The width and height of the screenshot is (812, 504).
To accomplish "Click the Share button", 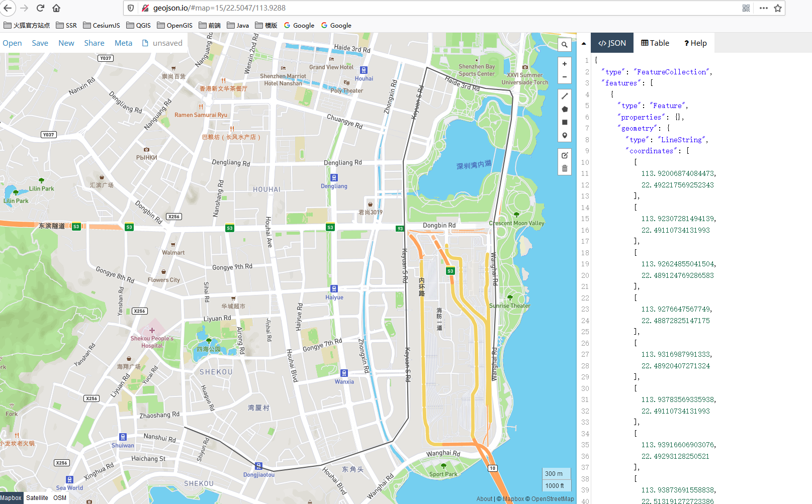I will coord(94,43).
